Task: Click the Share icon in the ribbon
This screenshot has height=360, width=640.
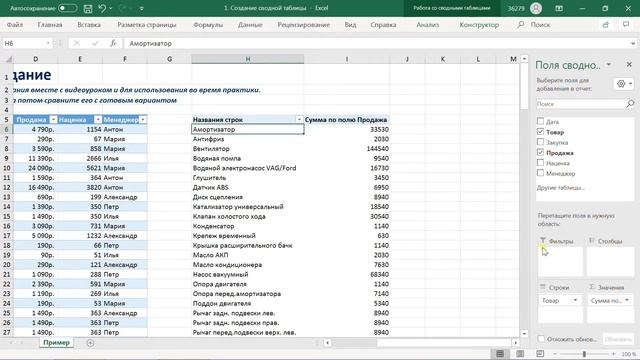Action: [606, 25]
